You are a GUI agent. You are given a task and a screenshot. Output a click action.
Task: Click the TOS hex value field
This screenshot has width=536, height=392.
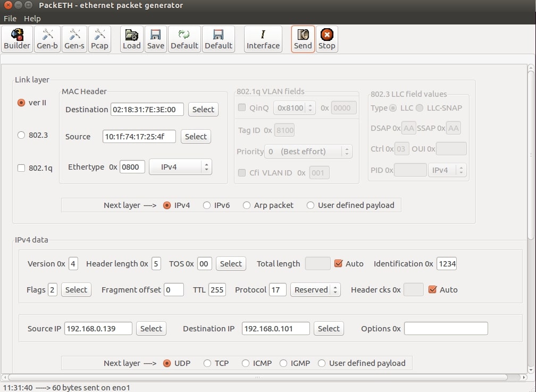point(204,264)
